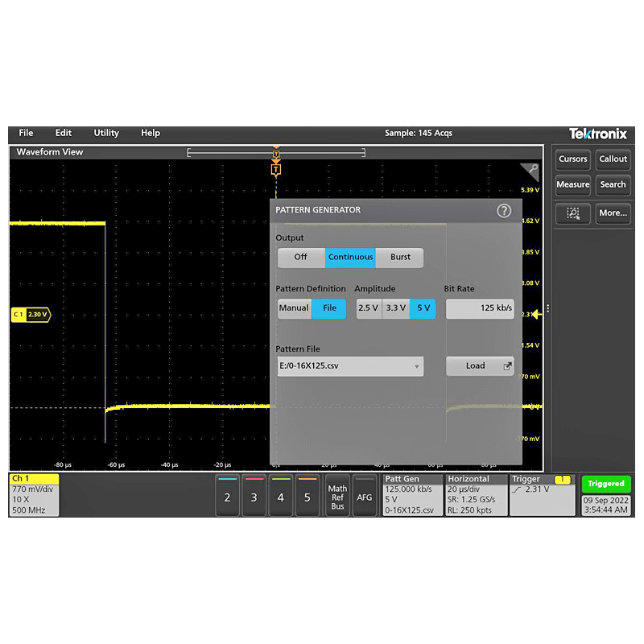Click the Measure button

tap(572, 184)
